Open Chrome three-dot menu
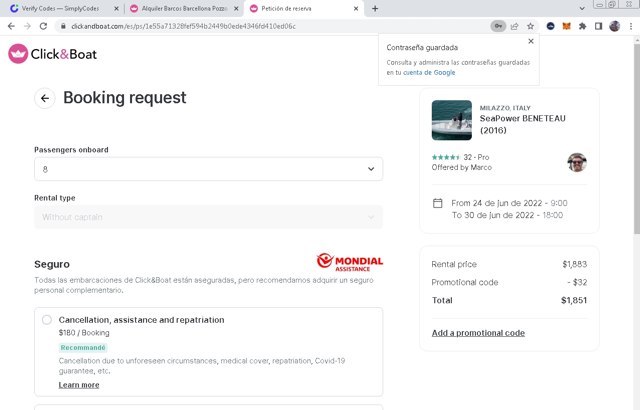The image size is (640, 410). (x=631, y=26)
